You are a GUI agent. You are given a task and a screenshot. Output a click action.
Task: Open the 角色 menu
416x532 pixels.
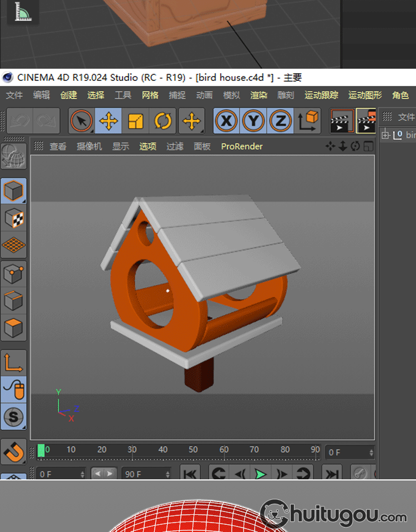coord(400,95)
